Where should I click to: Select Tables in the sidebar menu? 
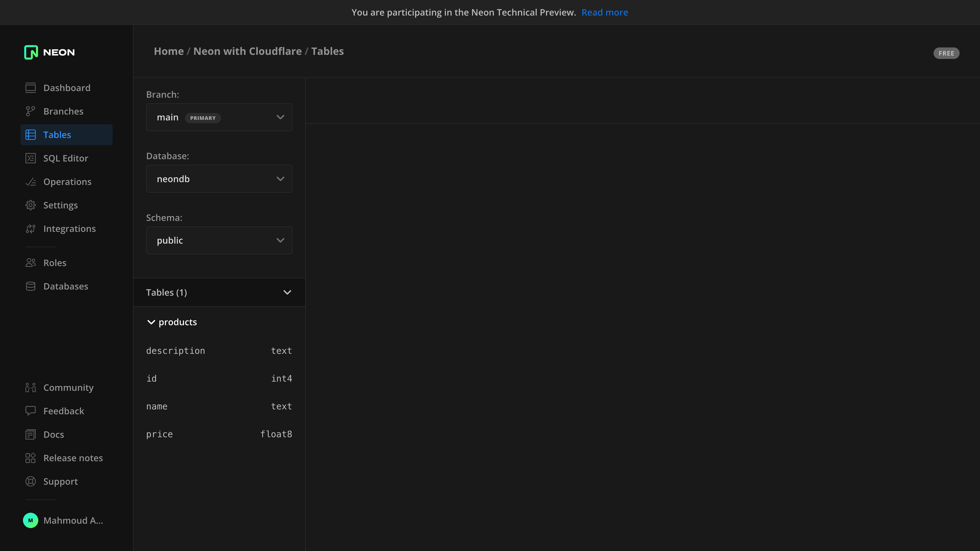click(x=57, y=135)
